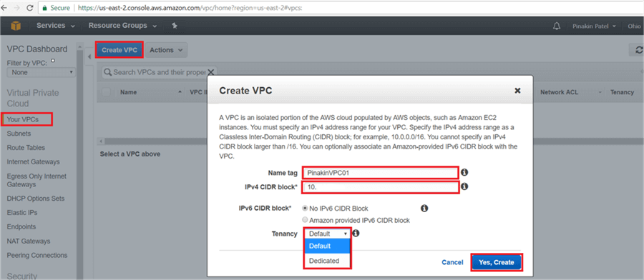Click browser back arrow
Viewport: 644px width, 280px height.
[4, 8]
